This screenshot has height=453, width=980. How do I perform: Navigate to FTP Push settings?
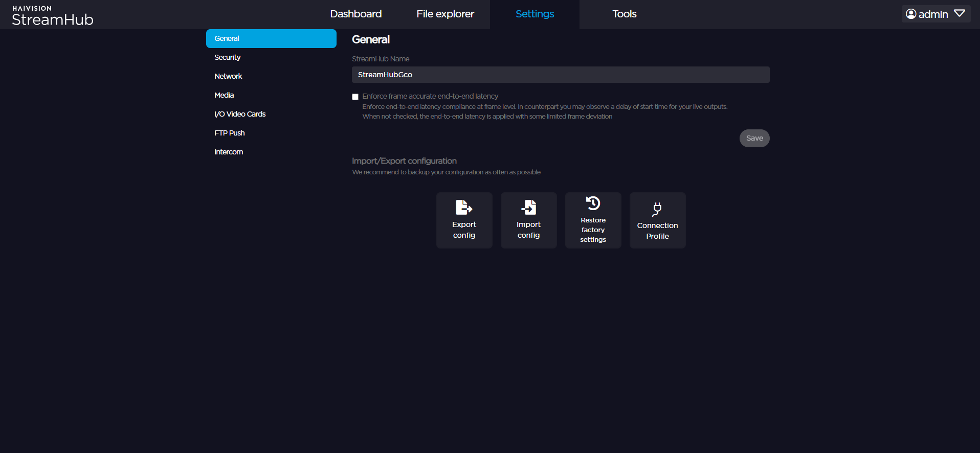pos(230,133)
